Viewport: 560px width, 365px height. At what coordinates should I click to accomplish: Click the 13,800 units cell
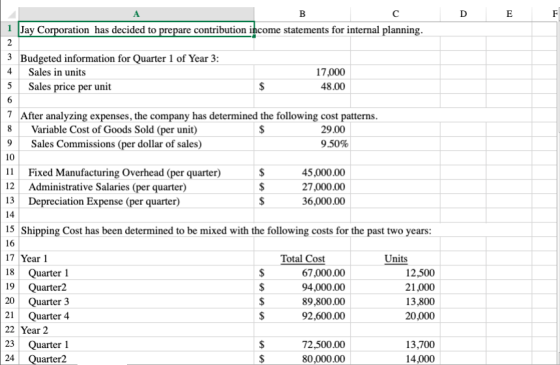tap(395, 301)
